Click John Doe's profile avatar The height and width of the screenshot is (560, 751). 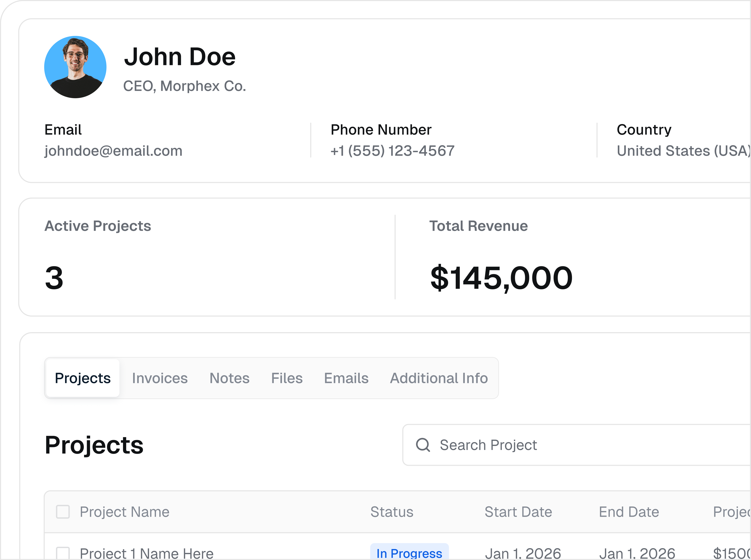75,67
